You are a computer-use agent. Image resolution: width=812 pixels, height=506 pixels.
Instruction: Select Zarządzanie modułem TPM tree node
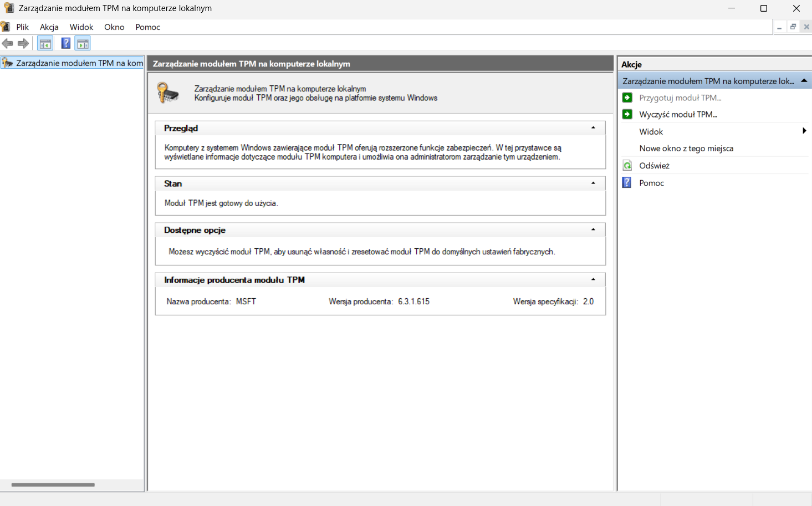coord(73,63)
